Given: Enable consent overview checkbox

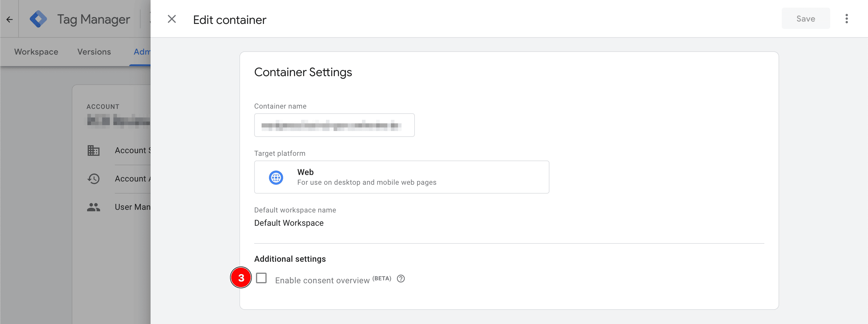Looking at the screenshot, I should pyautogui.click(x=261, y=278).
